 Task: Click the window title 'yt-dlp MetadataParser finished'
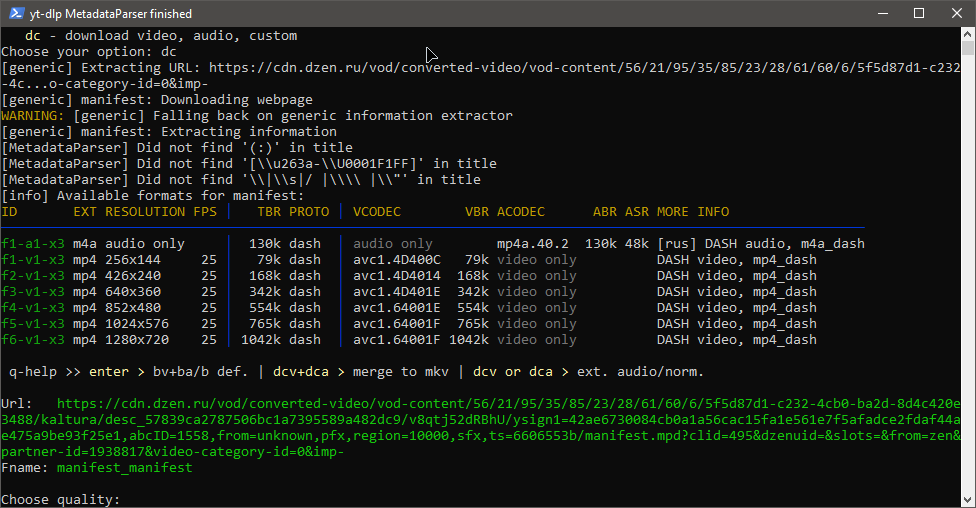click(x=111, y=13)
